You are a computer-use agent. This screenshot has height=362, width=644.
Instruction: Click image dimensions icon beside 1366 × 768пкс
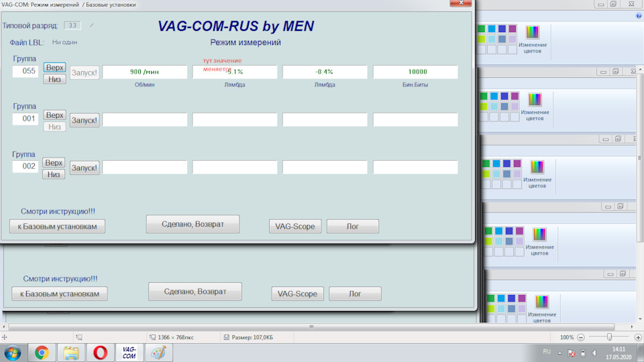click(x=152, y=337)
